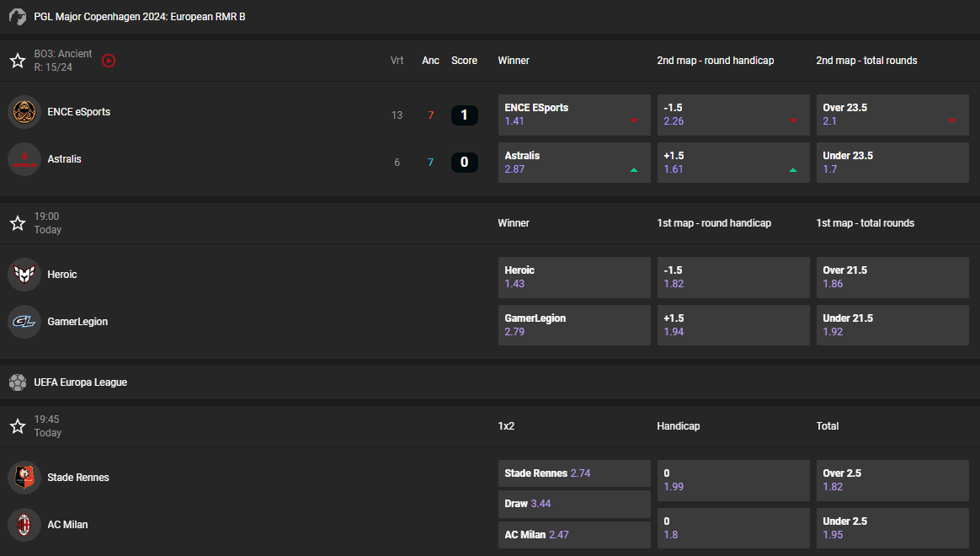Click the Vrt map column header
980x556 pixels.
coord(397,61)
